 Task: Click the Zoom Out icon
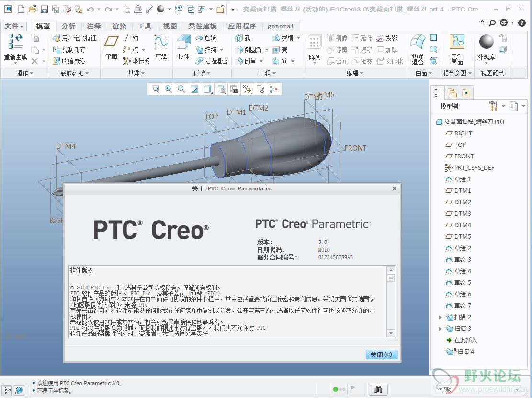pyautogui.click(x=181, y=89)
